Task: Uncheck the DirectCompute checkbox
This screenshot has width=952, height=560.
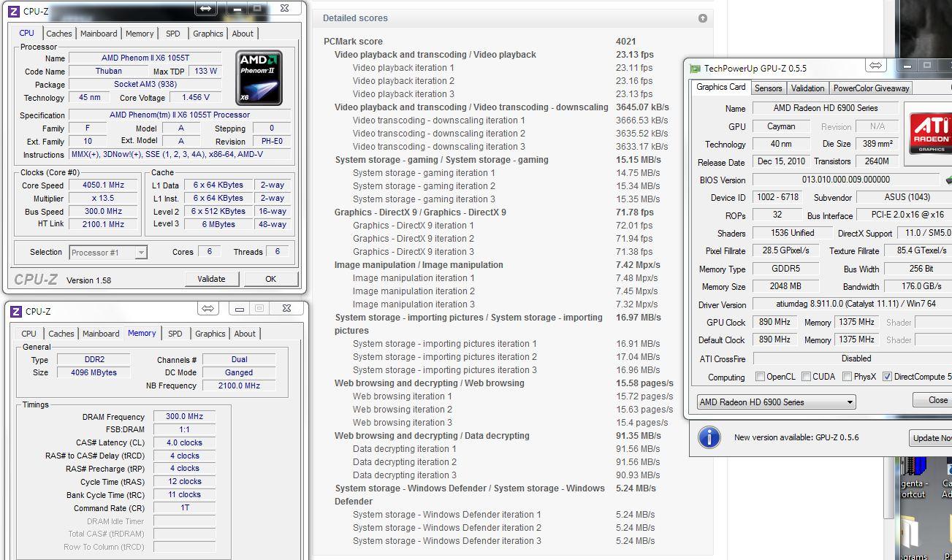Action: pos(887,377)
